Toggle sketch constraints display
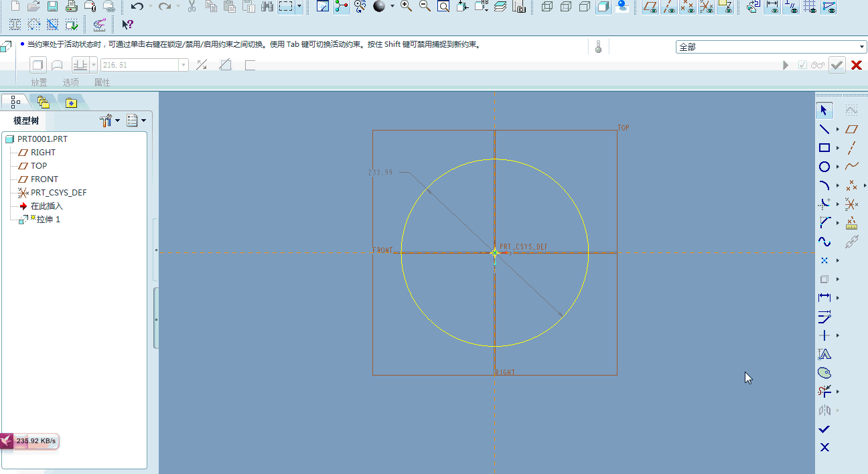The height and width of the screenshot is (474, 868). click(791, 7)
